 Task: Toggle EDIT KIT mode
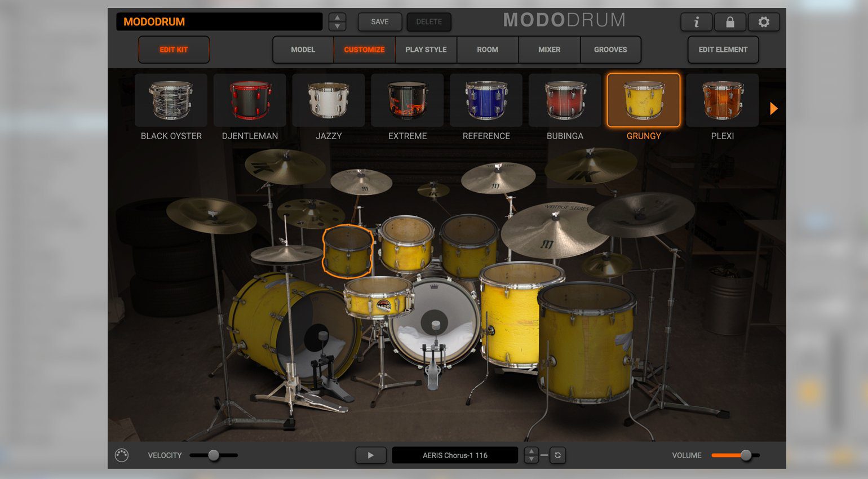(x=174, y=50)
